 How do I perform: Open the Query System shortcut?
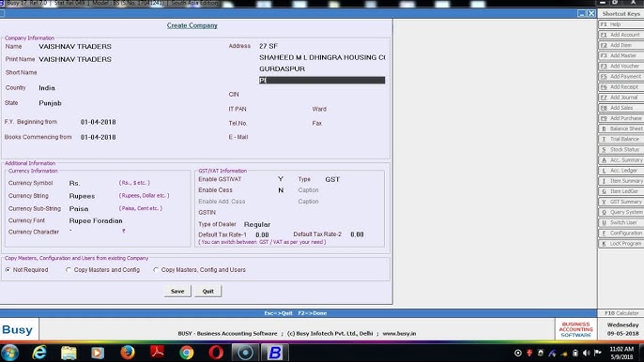[621, 212]
